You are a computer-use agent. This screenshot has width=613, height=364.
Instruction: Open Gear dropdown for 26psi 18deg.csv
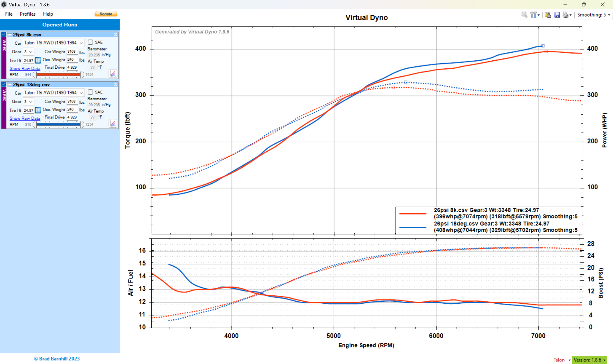coord(28,102)
